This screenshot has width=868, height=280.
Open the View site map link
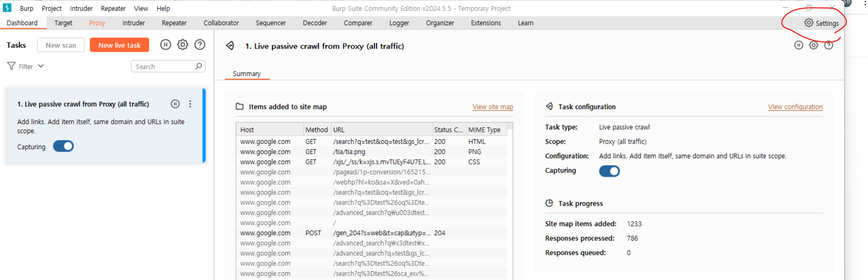click(x=493, y=107)
